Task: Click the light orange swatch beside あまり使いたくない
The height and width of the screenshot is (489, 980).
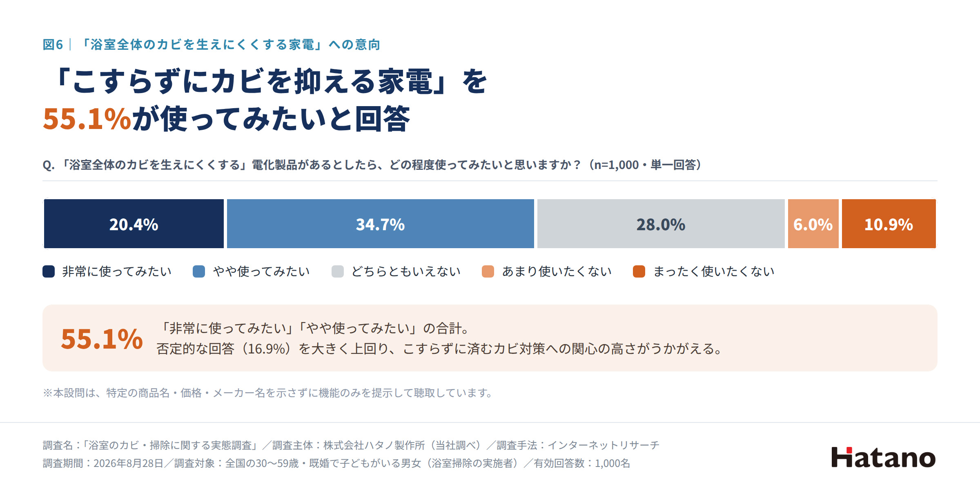Action: click(488, 271)
